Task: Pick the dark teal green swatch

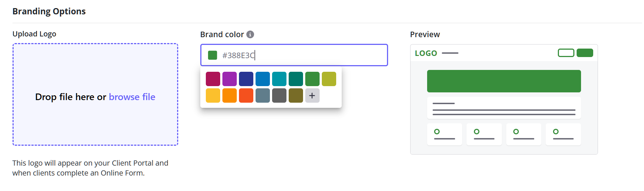Action: click(296, 79)
